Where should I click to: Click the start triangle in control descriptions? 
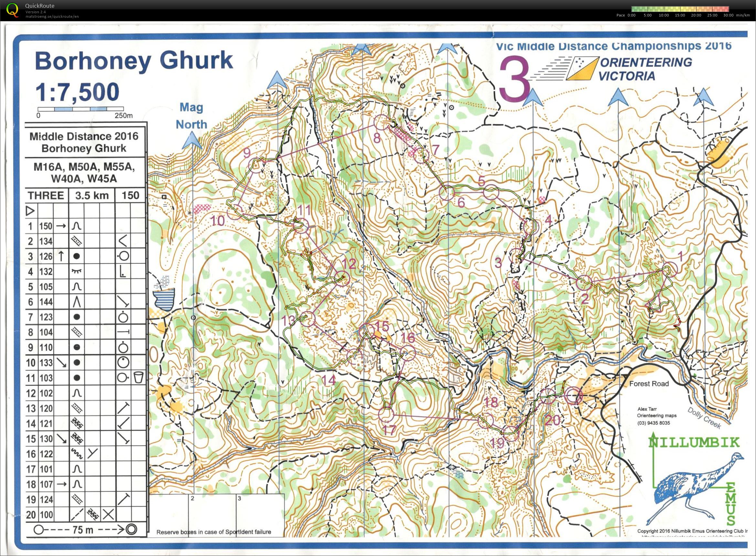coord(30,211)
